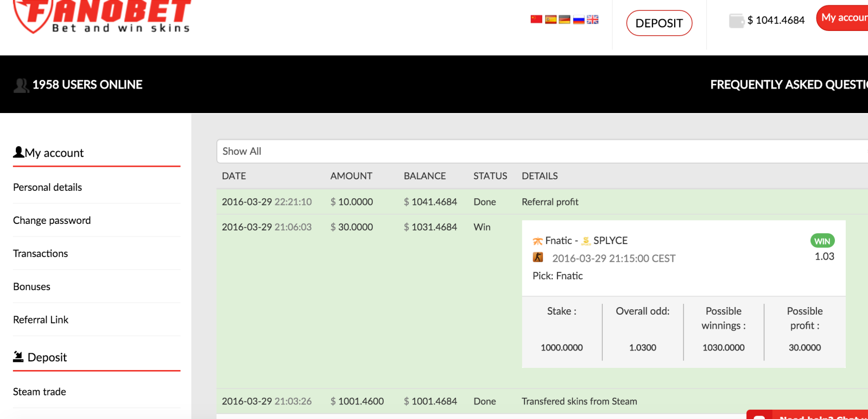Click the $ 1041.4684 header balance

[x=776, y=20]
